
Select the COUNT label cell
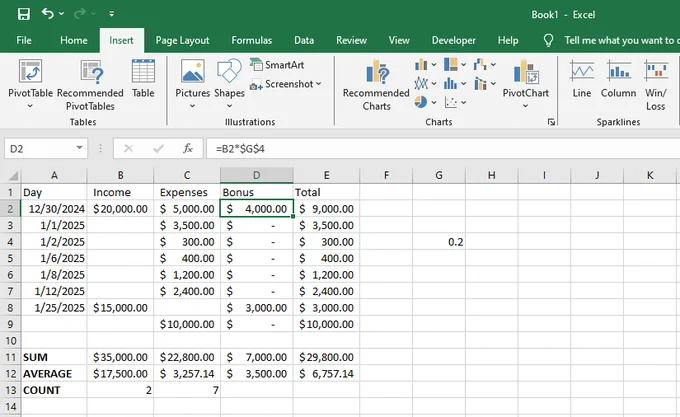coord(54,390)
